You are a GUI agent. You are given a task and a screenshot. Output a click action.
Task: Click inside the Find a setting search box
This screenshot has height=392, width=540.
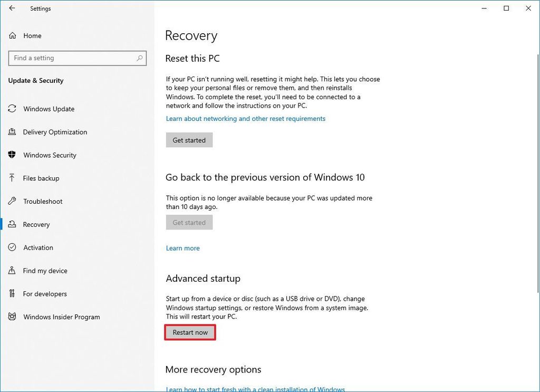(x=69, y=58)
